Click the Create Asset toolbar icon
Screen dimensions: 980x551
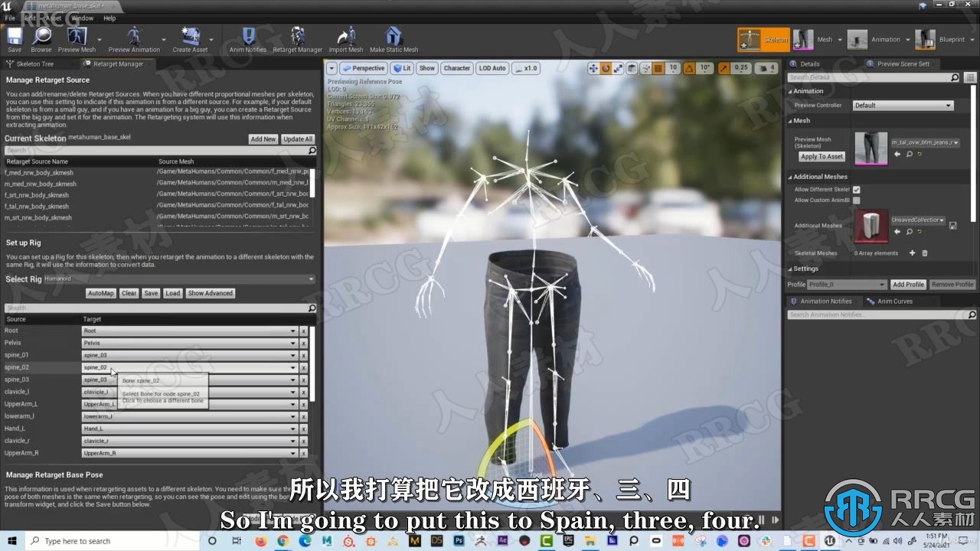point(190,40)
